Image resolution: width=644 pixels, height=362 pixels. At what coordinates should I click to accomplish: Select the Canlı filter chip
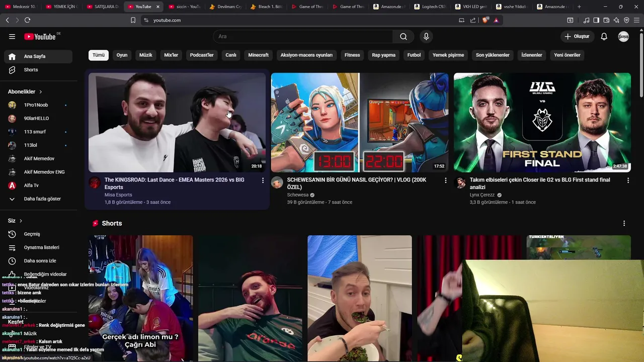tap(231, 55)
